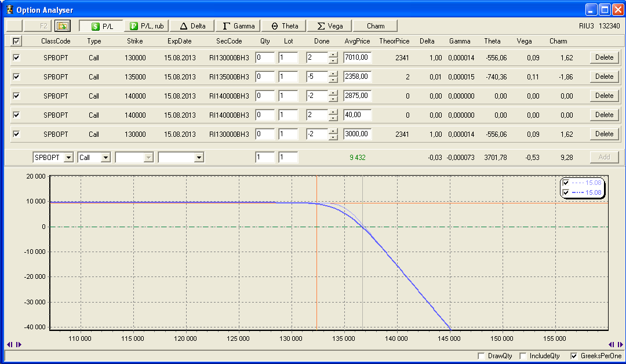
Task: Open the empty expiration date dropdown
Action: (198, 157)
